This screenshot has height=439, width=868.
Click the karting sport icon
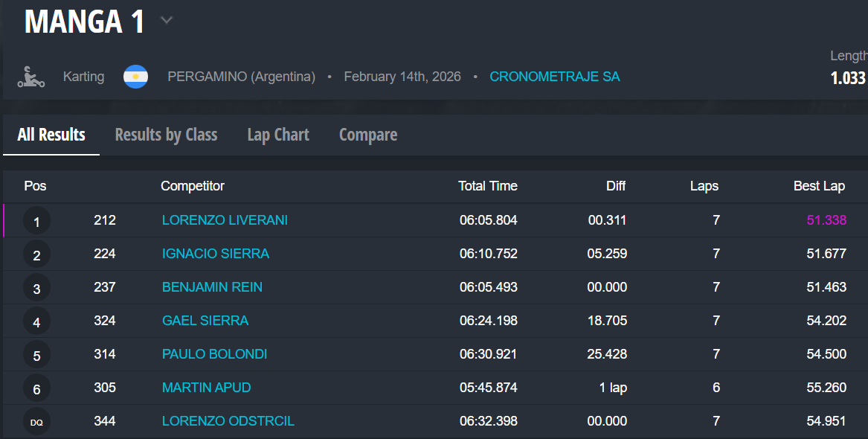click(31, 77)
